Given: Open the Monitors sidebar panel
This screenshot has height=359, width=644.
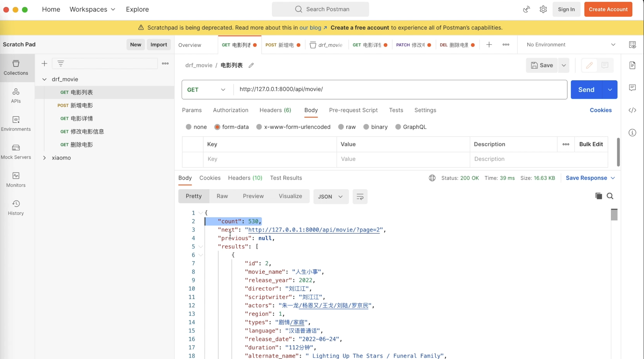Looking at the screenshot, I should pyautogui.click(x=16, y=180).
